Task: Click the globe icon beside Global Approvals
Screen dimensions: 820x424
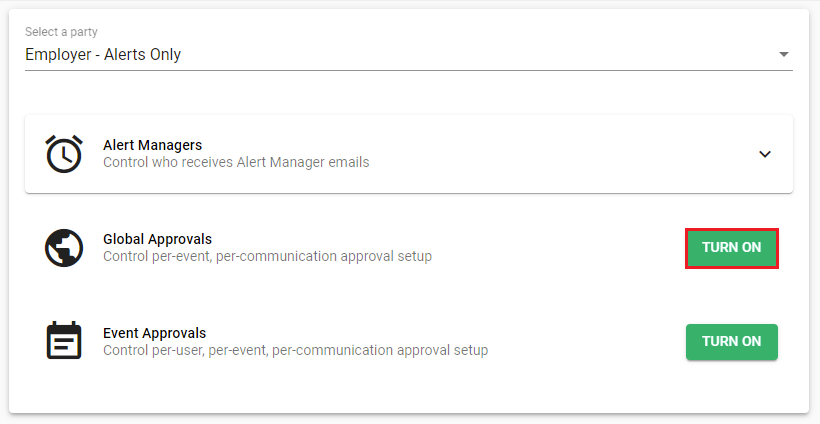Action: [x=64, y=248]
